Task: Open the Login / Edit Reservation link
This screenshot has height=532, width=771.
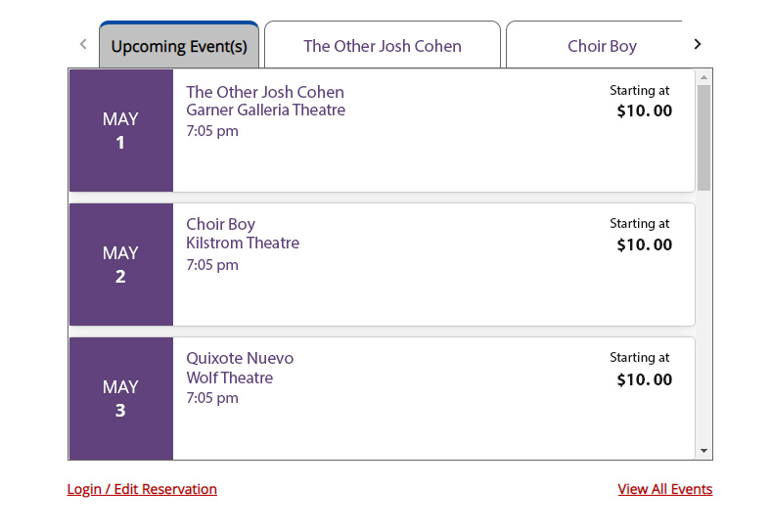Action: point(142,489)
